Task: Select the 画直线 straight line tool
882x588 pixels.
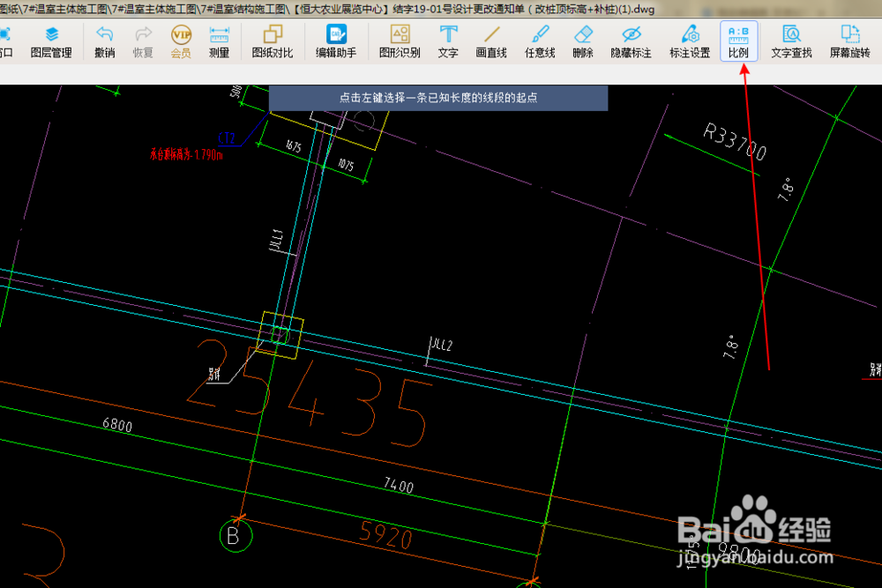Action: point(491,42)
